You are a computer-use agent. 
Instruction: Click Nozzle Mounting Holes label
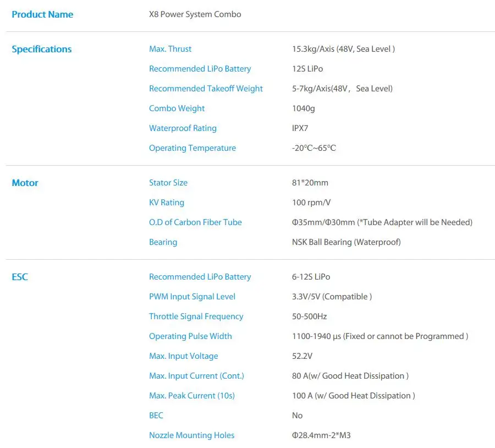[191, 435]
